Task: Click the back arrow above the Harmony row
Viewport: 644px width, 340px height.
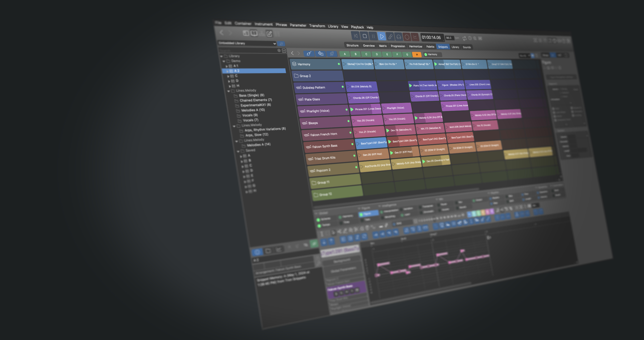Action: pyautogui.click(x=292, y=53)
